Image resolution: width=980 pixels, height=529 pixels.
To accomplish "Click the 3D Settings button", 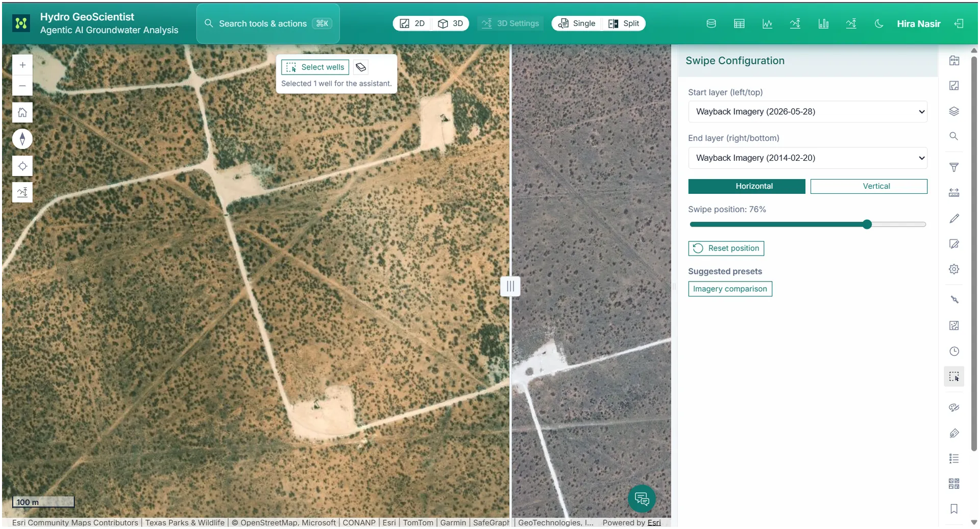I will coord(510,23).
